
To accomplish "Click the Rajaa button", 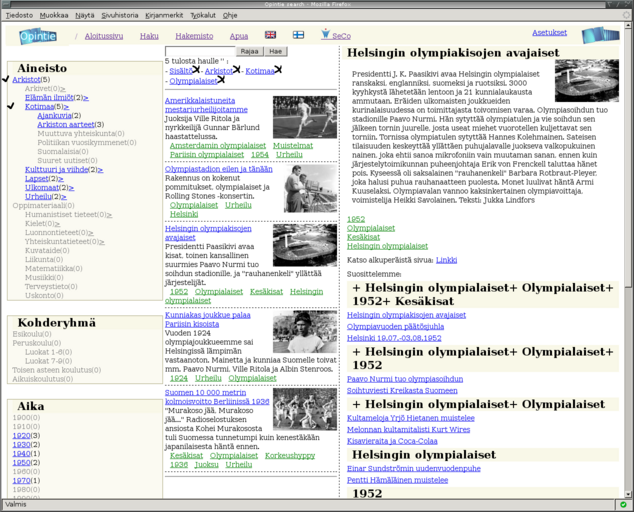I will tap(249, 51).
